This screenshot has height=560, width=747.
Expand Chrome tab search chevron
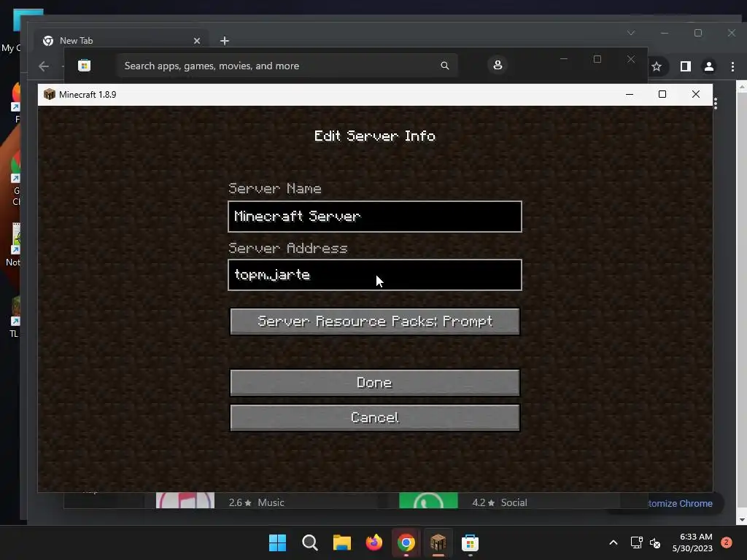tap(631, 33)
